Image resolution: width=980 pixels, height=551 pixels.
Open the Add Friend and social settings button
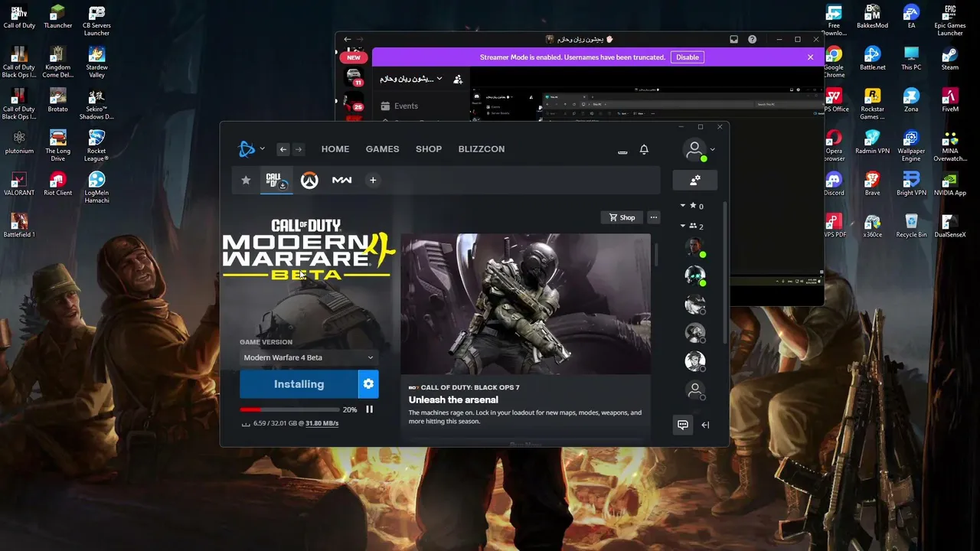coord(695,181)
